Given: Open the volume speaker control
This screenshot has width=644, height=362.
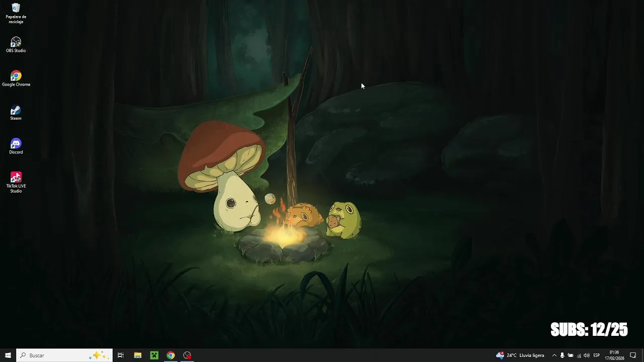Looking at the screenshot, I should point(587,355).
